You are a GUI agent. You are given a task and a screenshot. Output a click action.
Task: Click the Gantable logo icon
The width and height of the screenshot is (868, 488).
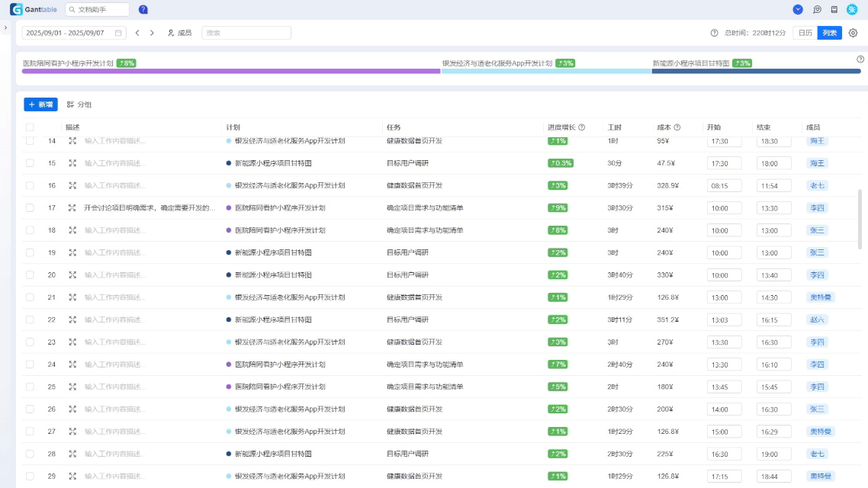click(17, 9)
